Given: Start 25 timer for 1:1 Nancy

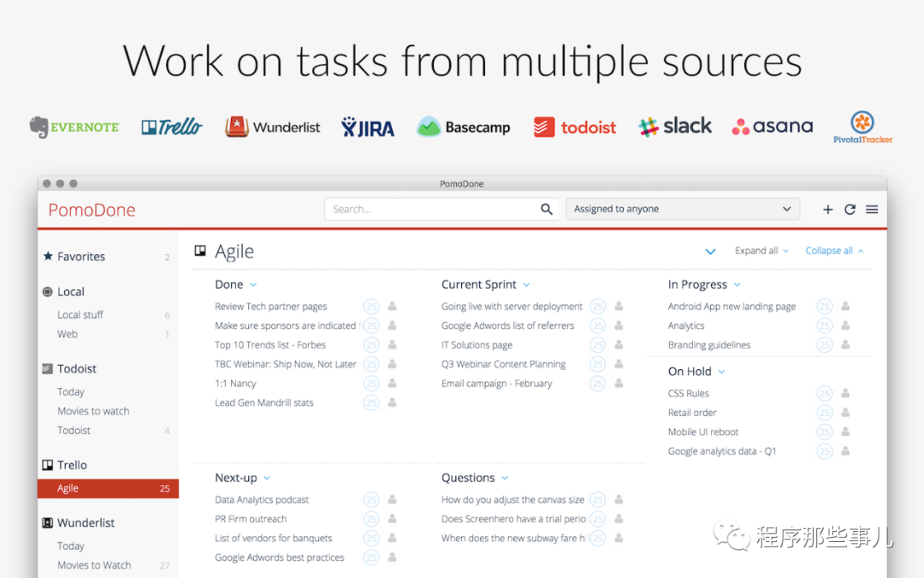Looking at the screenshot, I should pyautogui.click(x=371, y=384).
